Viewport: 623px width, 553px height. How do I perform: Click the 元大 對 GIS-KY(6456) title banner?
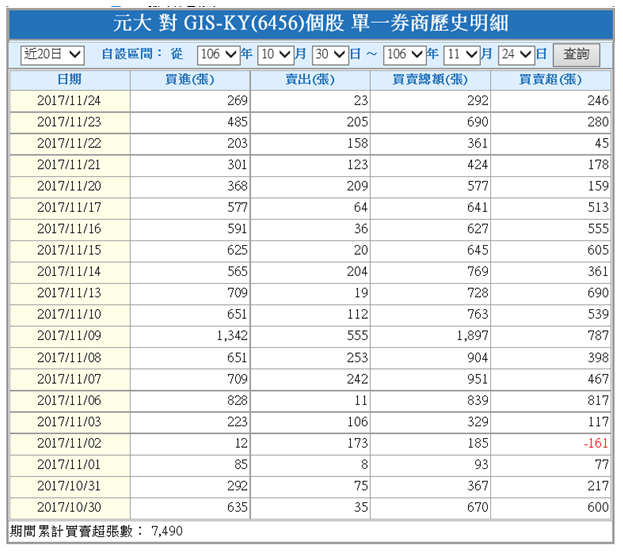(x=311, y=24)
